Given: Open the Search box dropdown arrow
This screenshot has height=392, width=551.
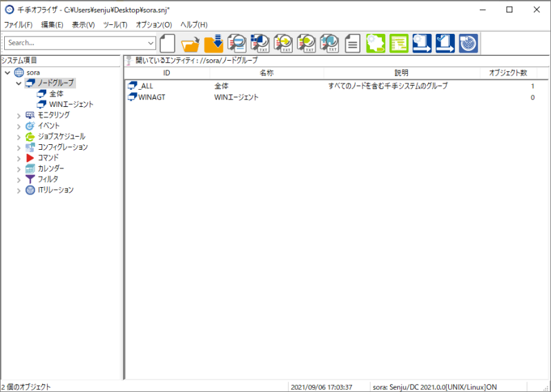Looking at the screenshot, I should [x=151, y=43].
